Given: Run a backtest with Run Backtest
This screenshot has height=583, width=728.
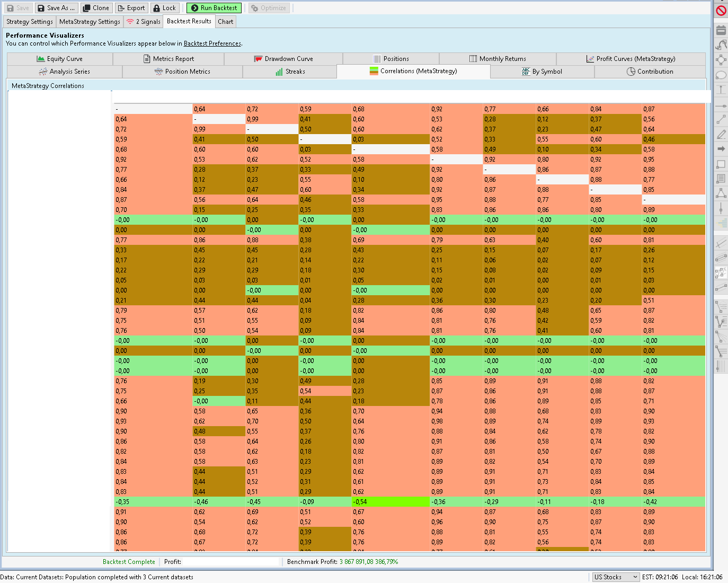Looking at the screenshot, I should tap(214, 7).
